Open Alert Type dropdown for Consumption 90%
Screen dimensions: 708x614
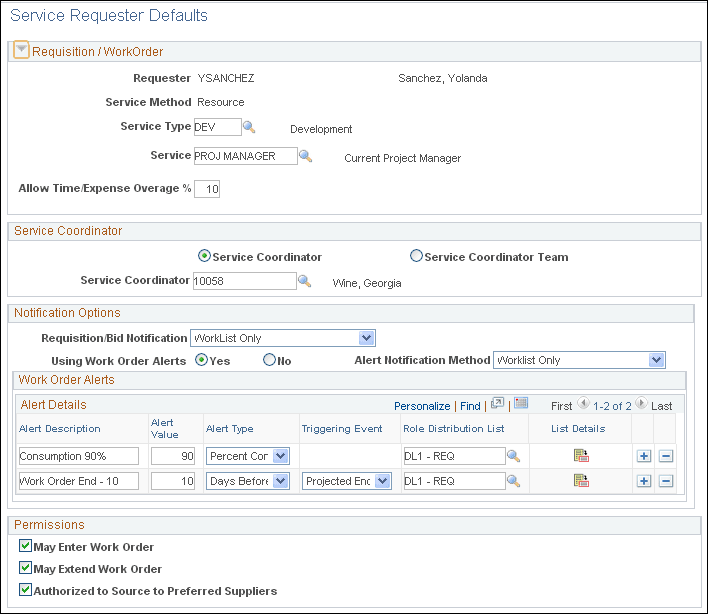[248, 456]
